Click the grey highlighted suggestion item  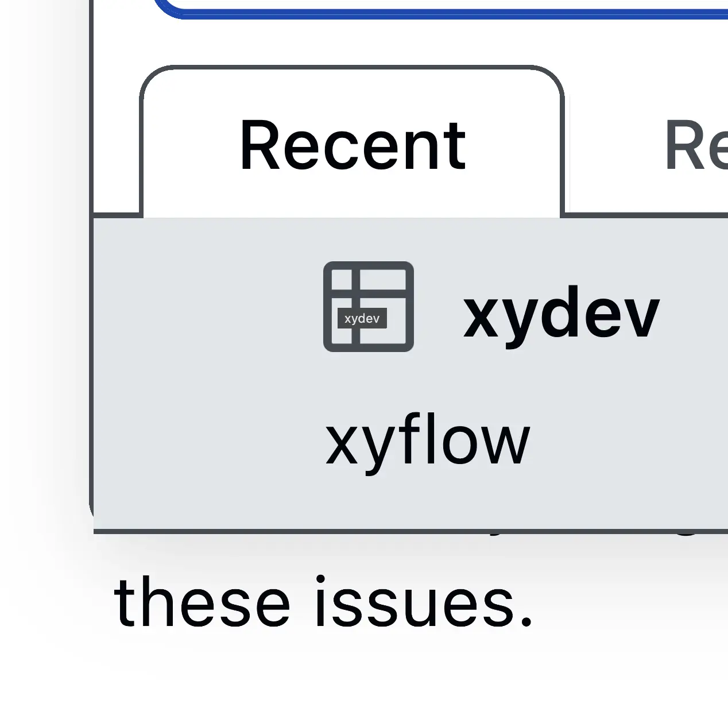coord(410,374)
